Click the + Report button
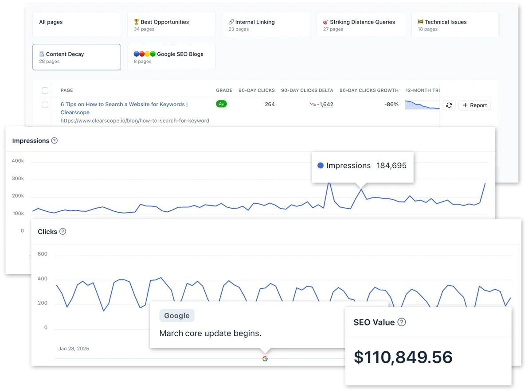Screen dimensions: 532x392 (474, 105)
